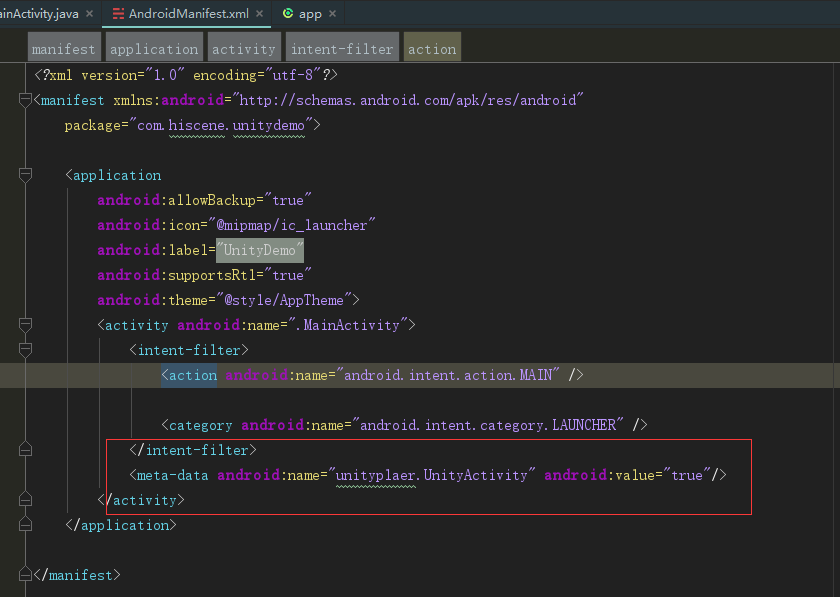Select the highlighted UnityDemo label value
This screenshot has height=597, width=840.
tap(258, 250)
